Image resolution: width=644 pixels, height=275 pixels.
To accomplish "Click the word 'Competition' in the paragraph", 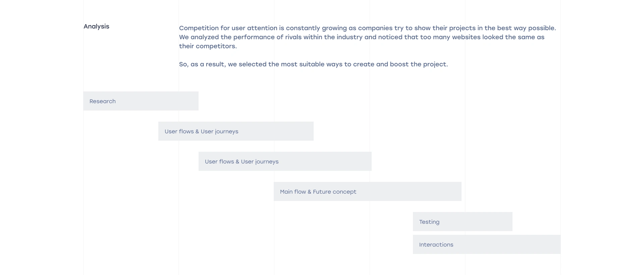I will click(198, 28).
